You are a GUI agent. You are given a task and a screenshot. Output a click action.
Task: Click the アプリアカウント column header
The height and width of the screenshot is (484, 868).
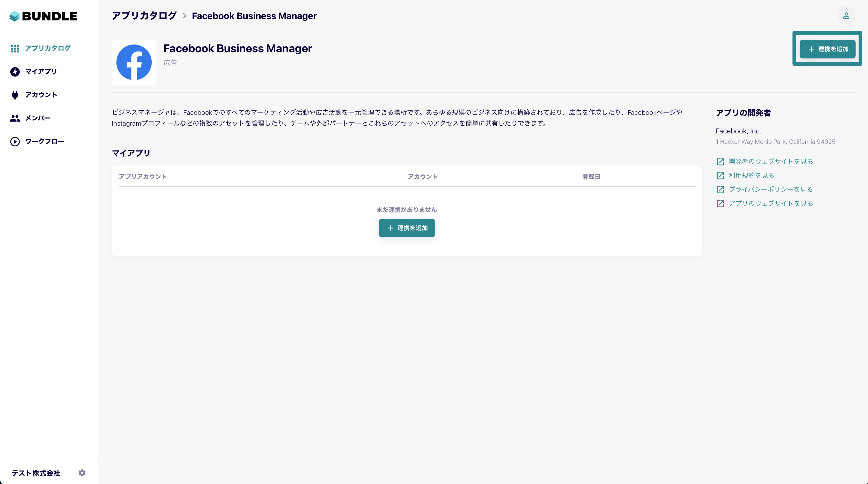coord(143,177)
